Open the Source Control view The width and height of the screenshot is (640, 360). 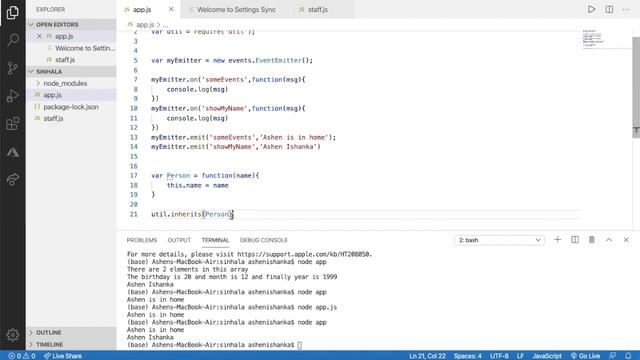click(x=13, y=68)
